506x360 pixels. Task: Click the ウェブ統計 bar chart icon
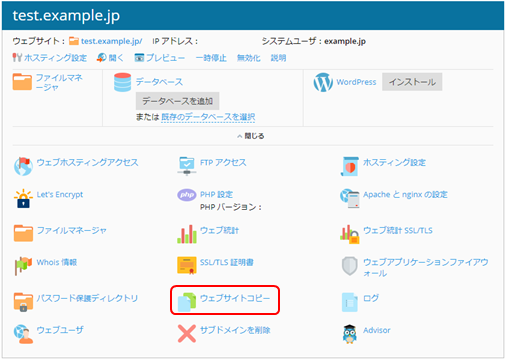187,234
